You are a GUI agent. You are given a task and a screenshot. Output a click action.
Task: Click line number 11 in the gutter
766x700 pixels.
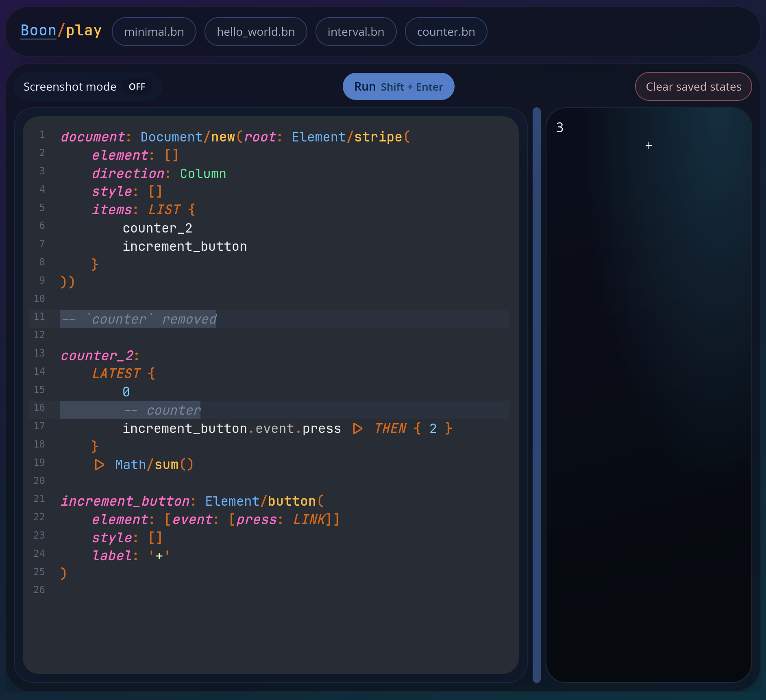[x=39, y=317]
